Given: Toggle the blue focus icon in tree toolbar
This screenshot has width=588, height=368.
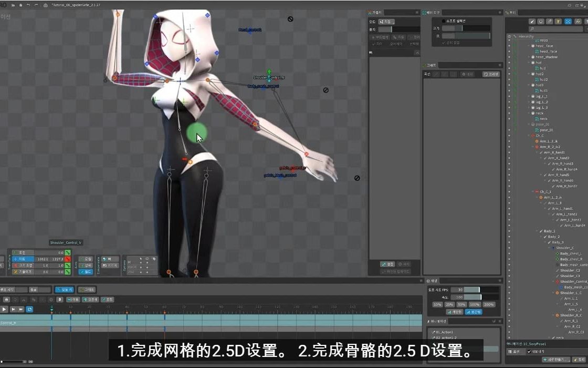Looking at the screenshot, I should click(568, 22).
